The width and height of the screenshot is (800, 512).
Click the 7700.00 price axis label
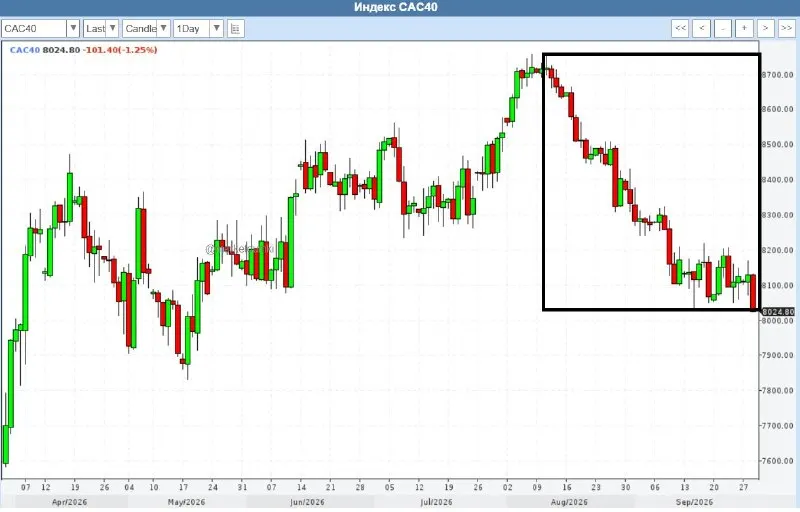click(778, 425)
